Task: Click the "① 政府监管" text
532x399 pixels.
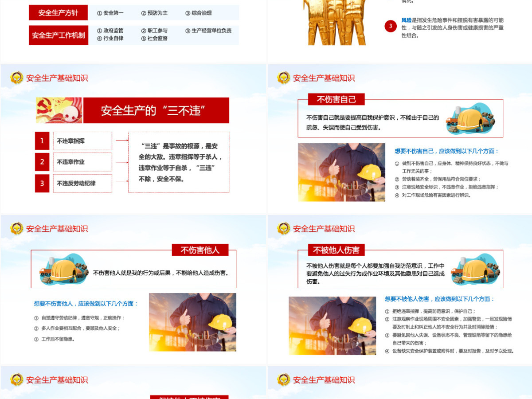Action: tap(110, 31)
